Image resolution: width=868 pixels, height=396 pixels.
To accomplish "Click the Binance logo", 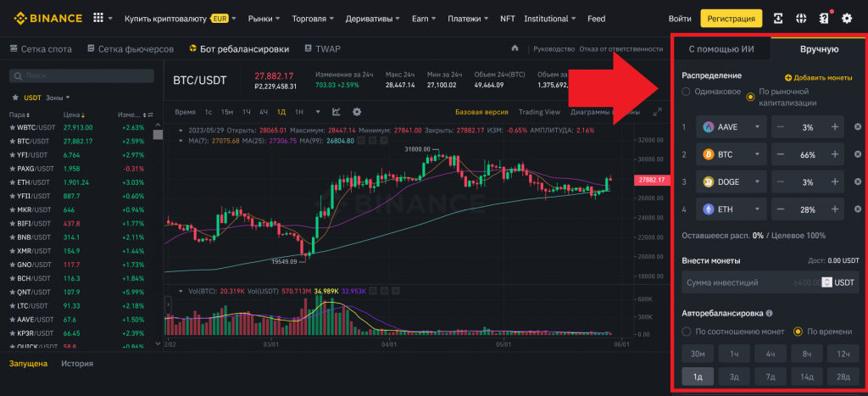I will click(x=48, y=19).
